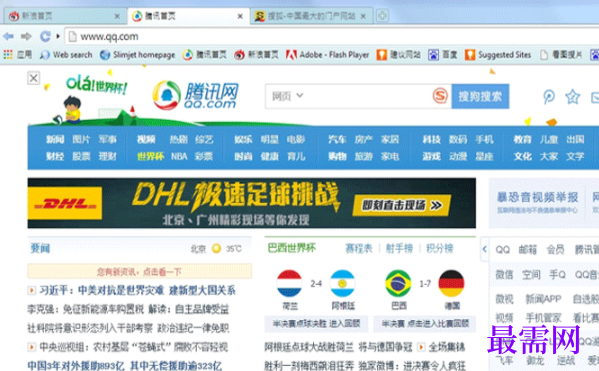Click the browser forward arrow

[26, 37]
